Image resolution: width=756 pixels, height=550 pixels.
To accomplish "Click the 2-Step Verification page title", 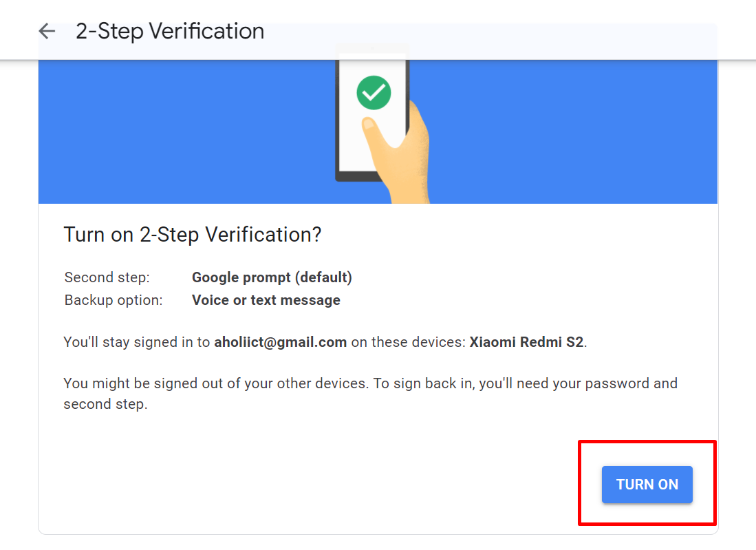I will coord(170,32).
